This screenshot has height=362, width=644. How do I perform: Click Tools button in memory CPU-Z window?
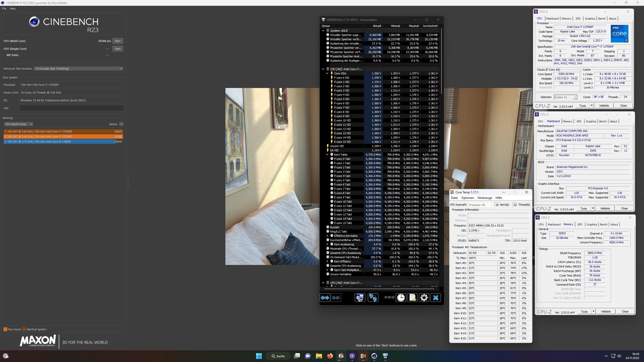(584, 311)
